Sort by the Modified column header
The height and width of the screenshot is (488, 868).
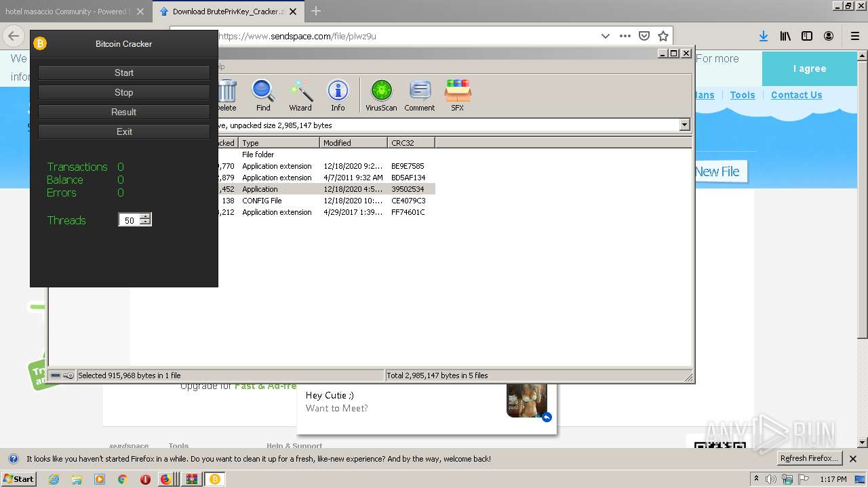pos(353,143)
